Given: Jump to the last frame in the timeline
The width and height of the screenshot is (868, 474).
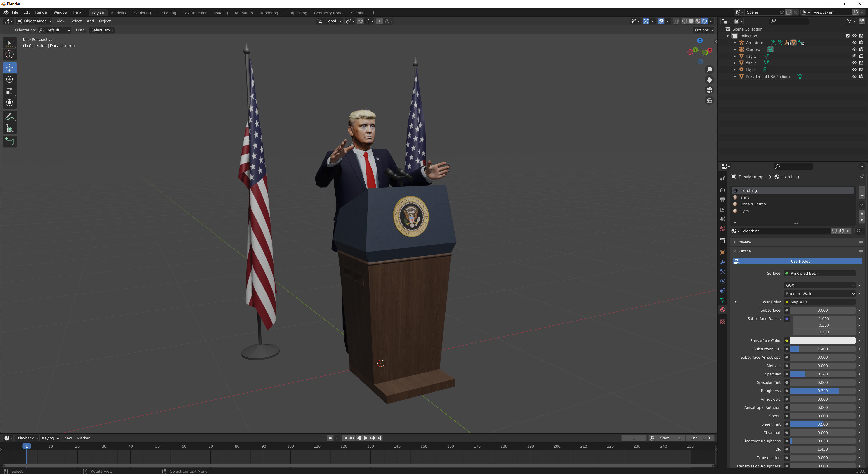Looking at the screenshot, I should tap(379, 438).
